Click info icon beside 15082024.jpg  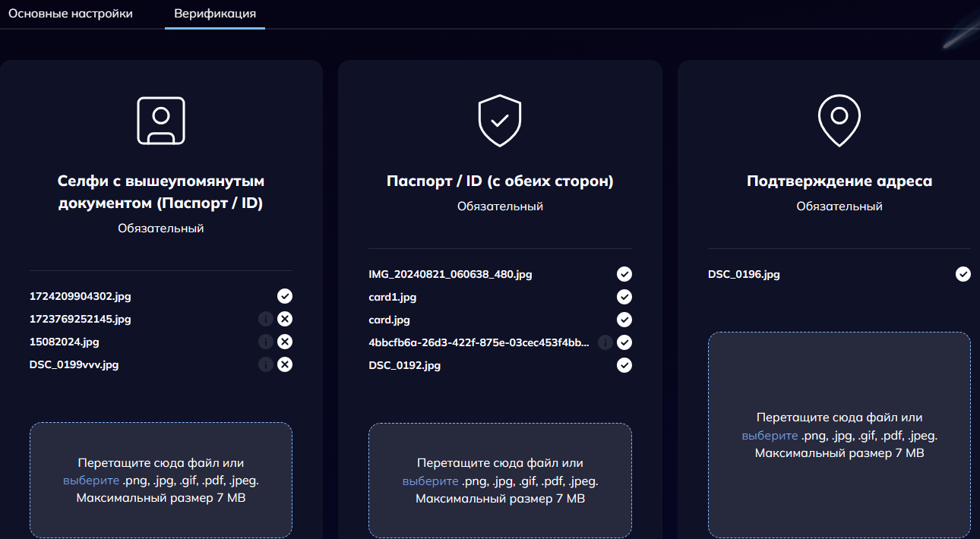(265, 342)
